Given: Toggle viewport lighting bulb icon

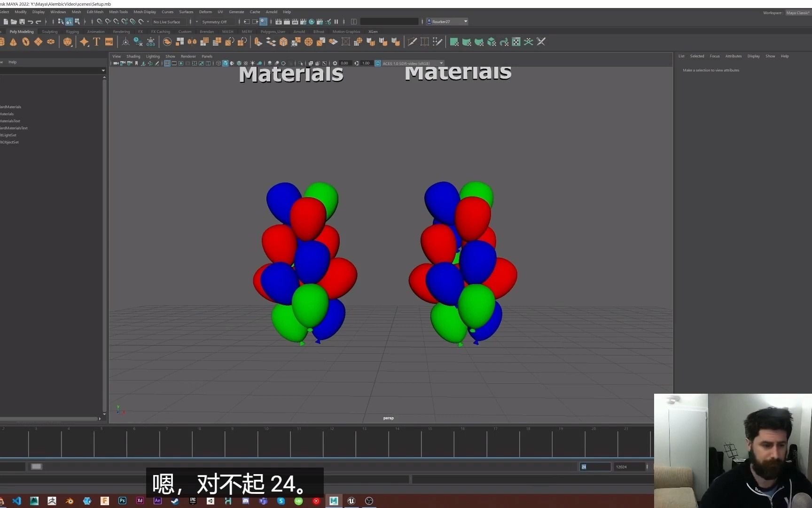Looking at the screenshot, I should coord(253,63).
